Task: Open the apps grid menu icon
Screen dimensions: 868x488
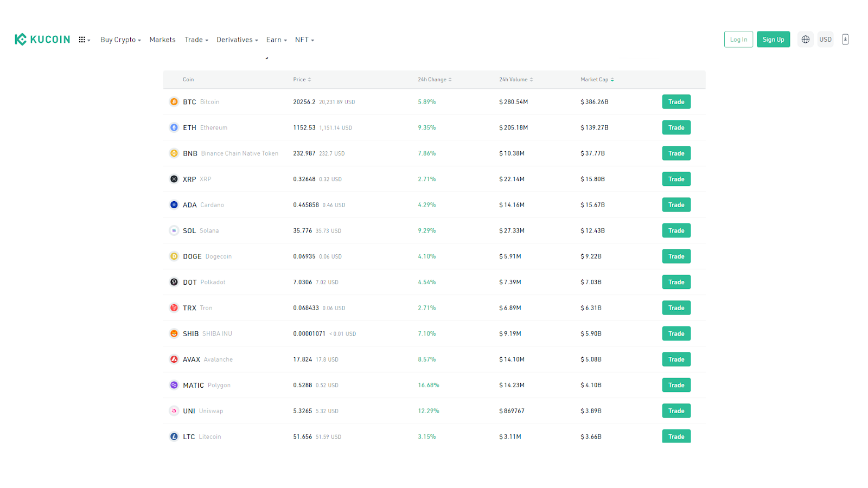Action: pos(84,40)
